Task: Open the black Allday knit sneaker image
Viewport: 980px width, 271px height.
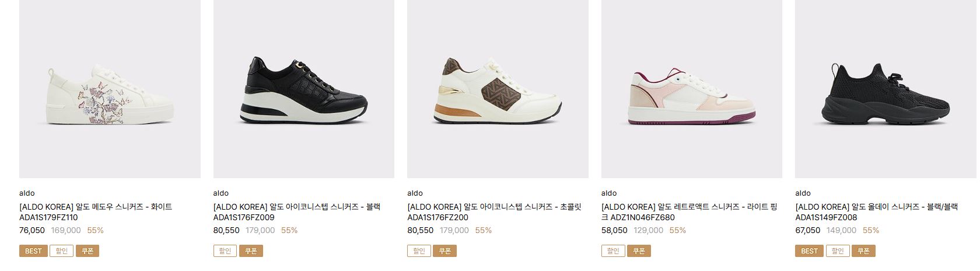Action: click(x=885, y=89)
